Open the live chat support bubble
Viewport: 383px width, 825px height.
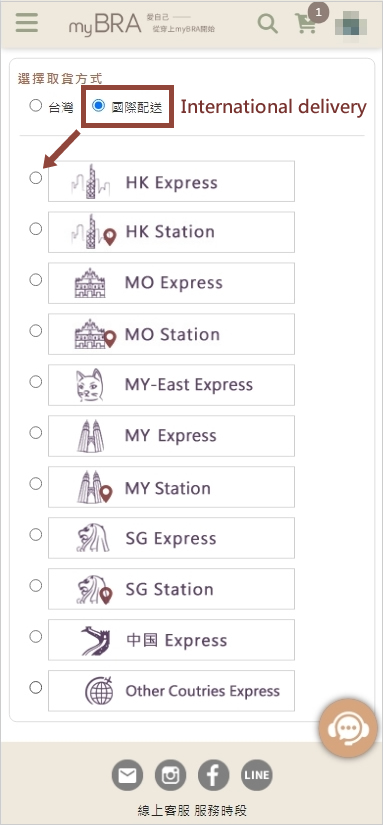click(348, 728)
